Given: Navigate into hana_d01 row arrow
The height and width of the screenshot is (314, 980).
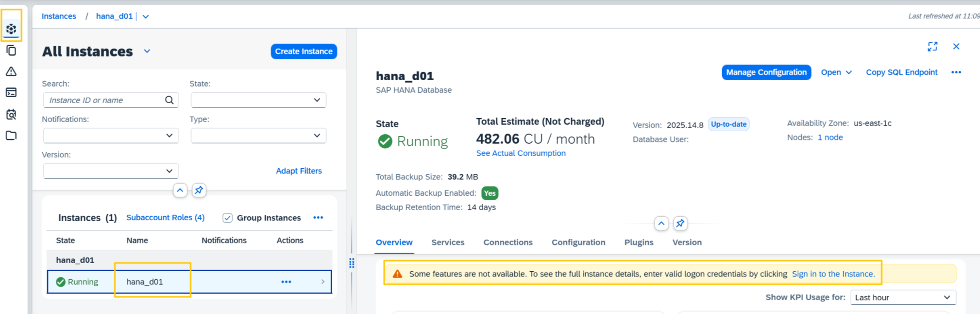Looking at the screenshot, I should 323,282.
